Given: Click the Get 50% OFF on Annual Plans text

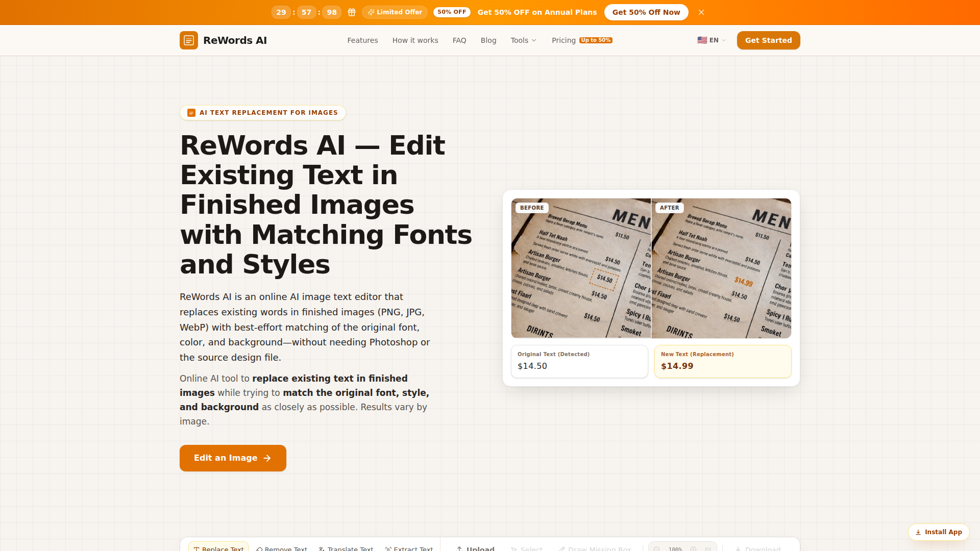Looking at the screenshot, I should pyautogui.click(x=537, y=12).
